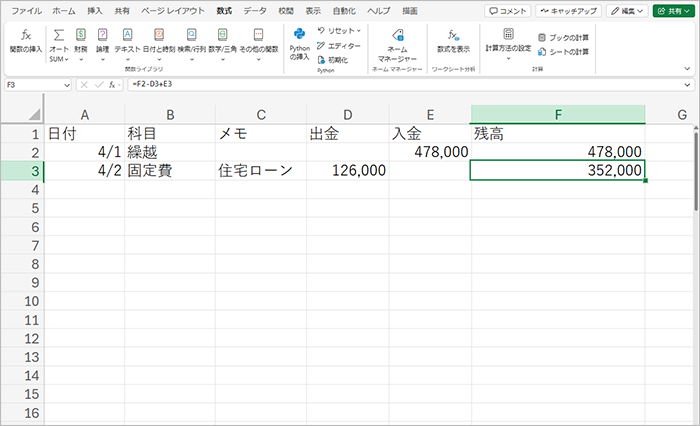
Task: Click the オートSUM sigma icon
Action: point(59,35)
